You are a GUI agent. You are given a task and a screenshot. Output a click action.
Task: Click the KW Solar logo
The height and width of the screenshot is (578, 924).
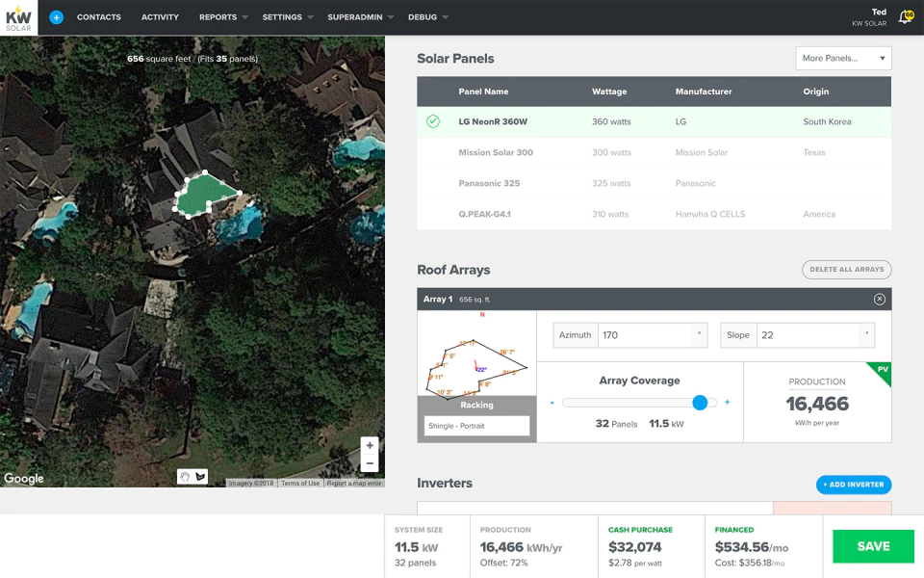click(19, 17)
